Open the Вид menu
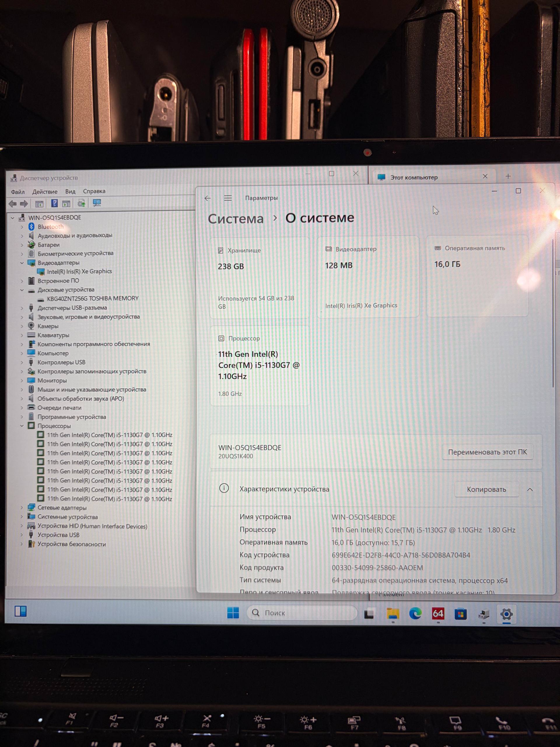This screenshot has height=747, width=560. coord(70,191)
